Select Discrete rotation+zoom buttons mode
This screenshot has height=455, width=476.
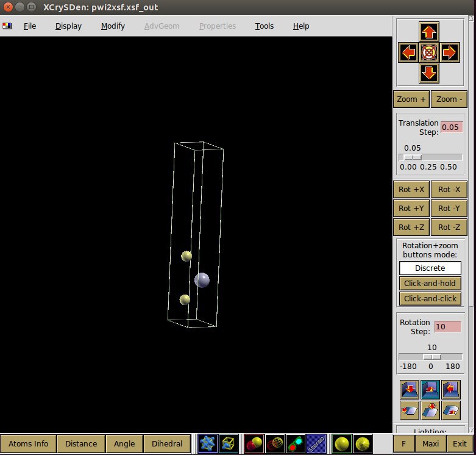430,268
